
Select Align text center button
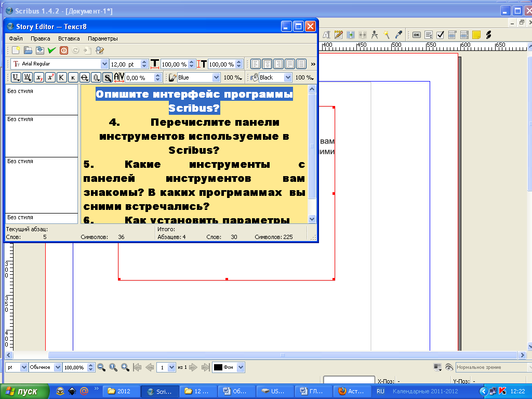point(268,64)
